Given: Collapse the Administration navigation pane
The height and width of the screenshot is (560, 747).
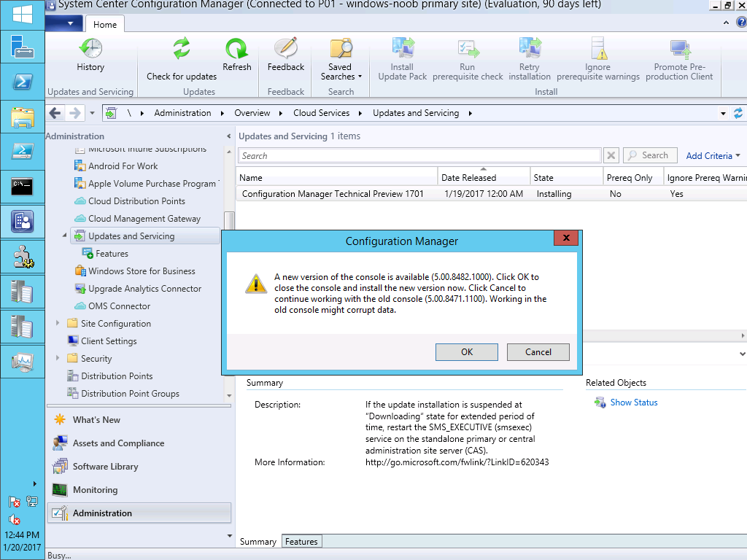Looking at the screenshot, I should tap(228, 136).
